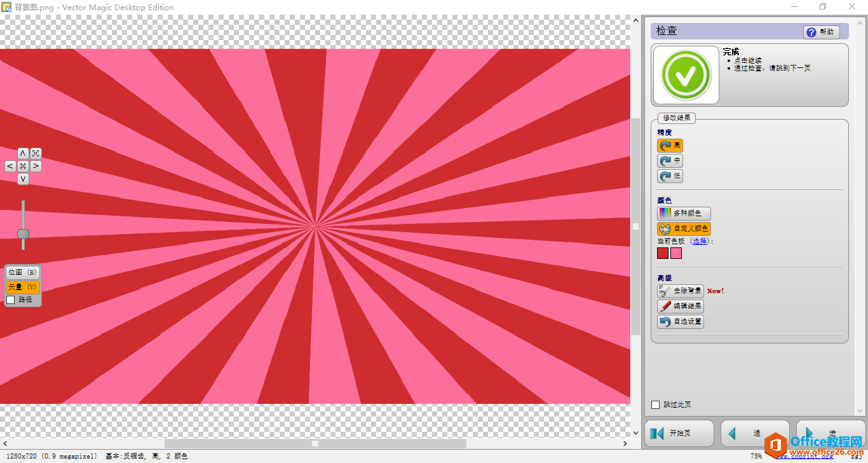Viewport: 868px width, 463px height.
Task: Click the www.cnprint.org link
Action: coord(806,457)
